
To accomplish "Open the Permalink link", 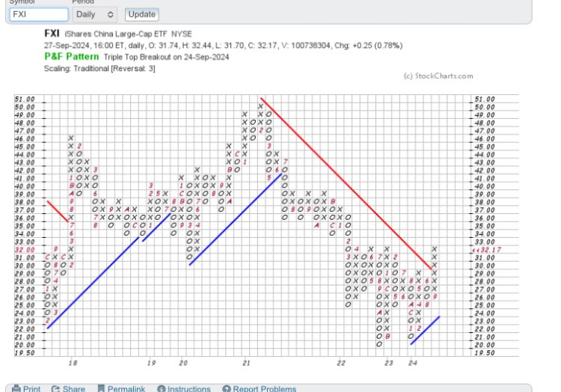I will tap(126, 389).
